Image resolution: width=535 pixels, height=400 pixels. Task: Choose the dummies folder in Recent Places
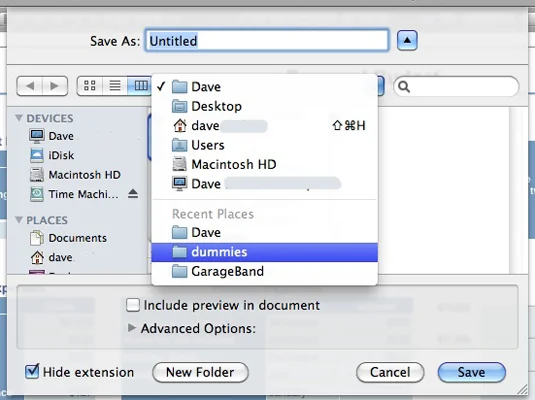pos(264,252)
